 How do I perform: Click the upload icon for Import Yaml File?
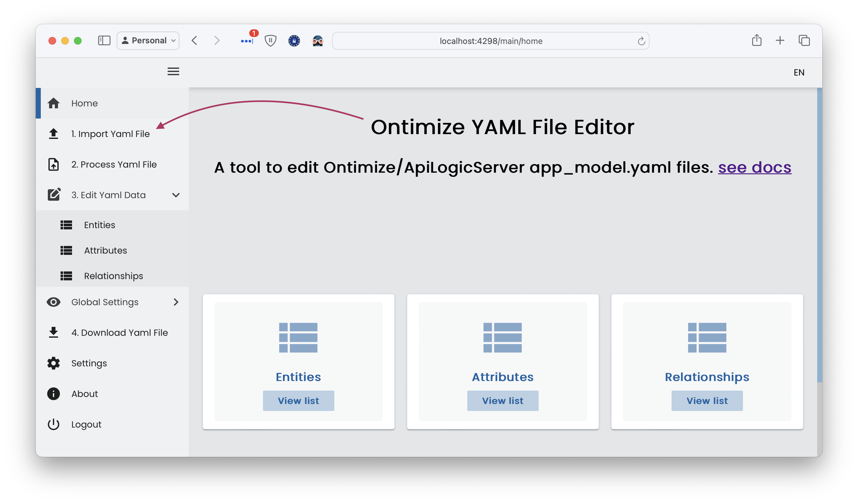(54, 134)
